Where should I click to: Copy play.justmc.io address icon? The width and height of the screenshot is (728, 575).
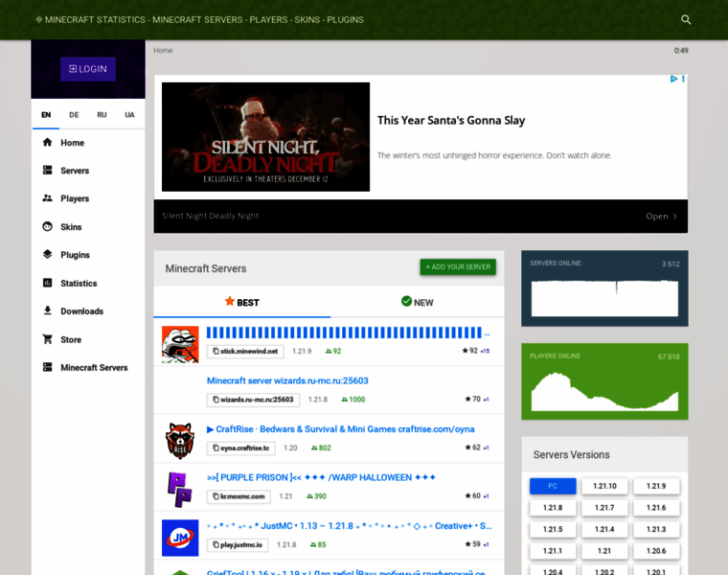pos(216,544)
